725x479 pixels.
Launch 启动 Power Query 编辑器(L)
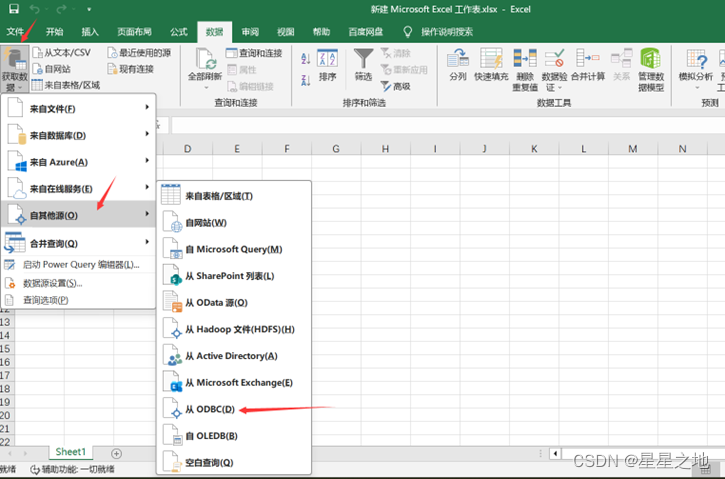[x=78, y=265]
